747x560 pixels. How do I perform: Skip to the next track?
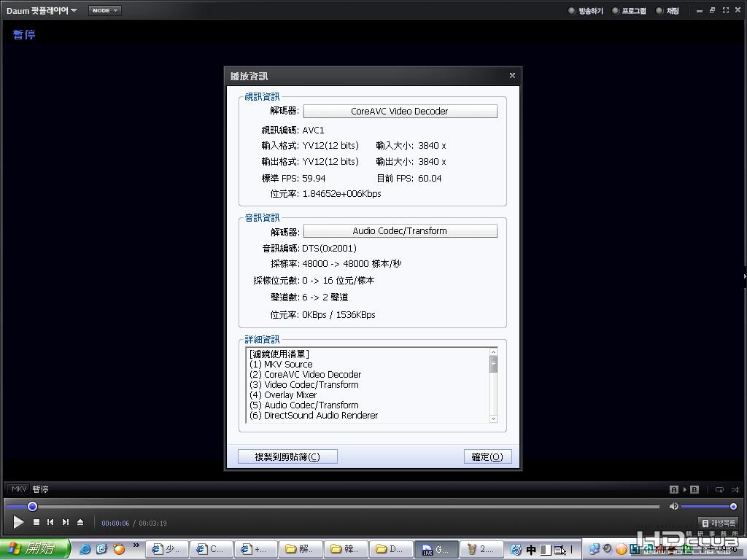[x=65, y=522]
